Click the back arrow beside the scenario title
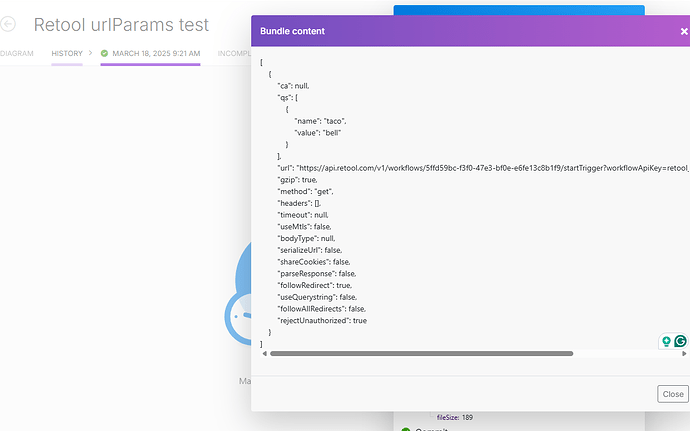 10,25
